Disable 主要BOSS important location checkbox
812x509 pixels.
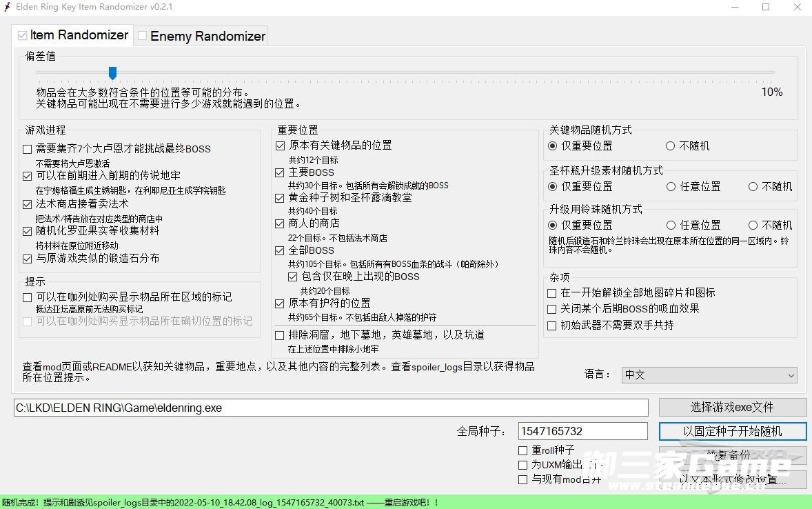(x=280, y=172)
